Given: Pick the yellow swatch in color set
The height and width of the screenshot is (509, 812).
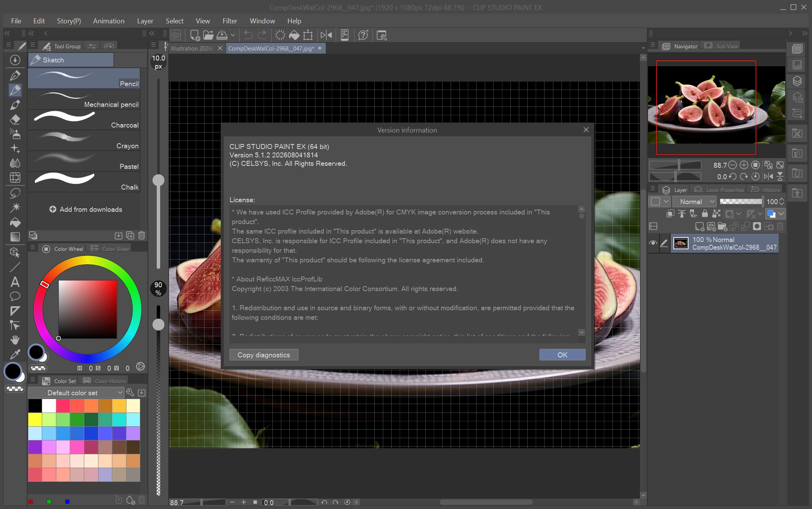Looking at the screenshot, I should point(35,420).
